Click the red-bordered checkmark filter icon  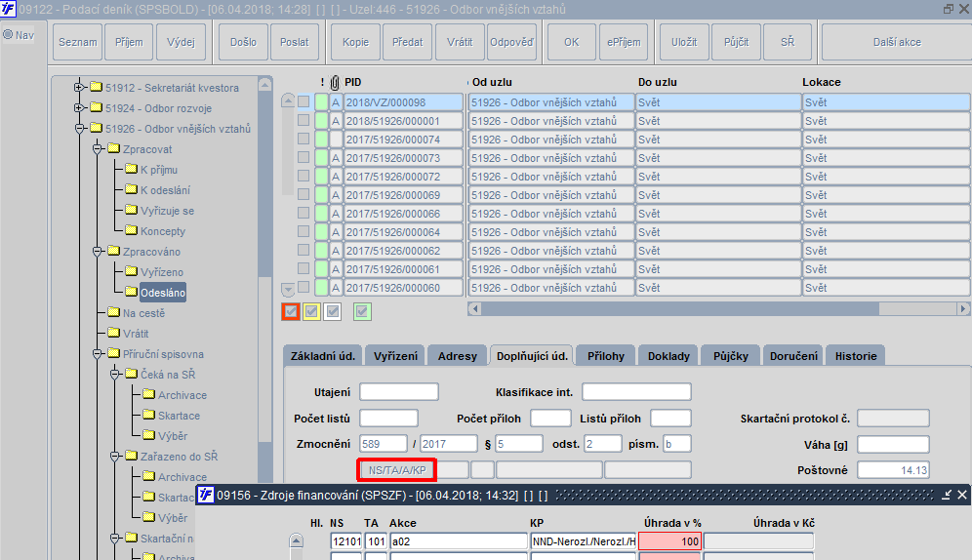(291, 311)
